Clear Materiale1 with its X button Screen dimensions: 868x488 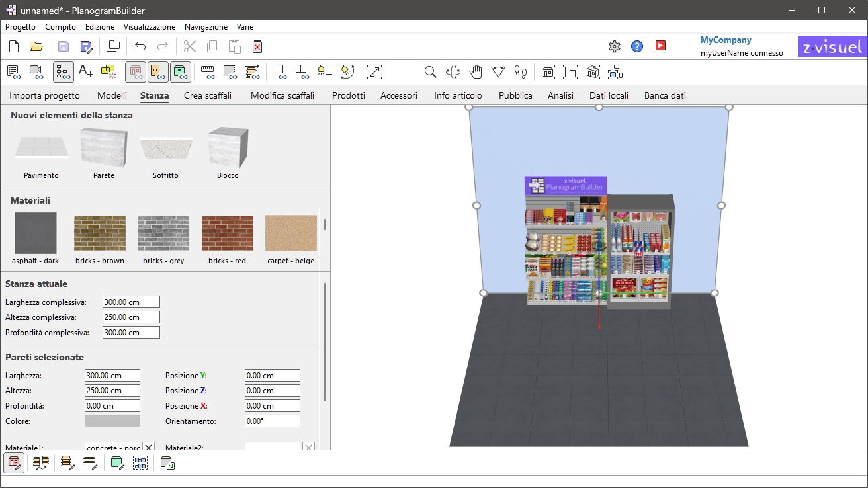point(149,448)
